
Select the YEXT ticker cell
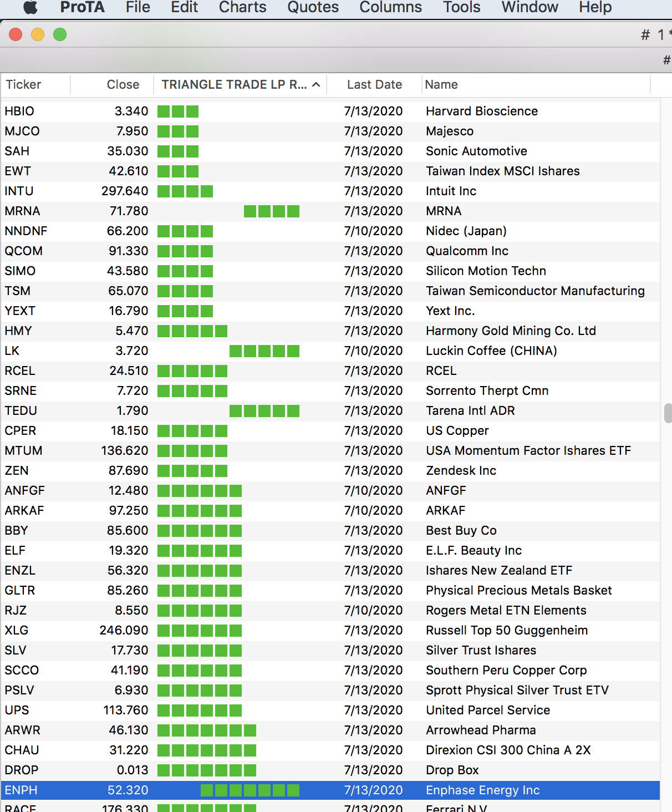[20, 311]
